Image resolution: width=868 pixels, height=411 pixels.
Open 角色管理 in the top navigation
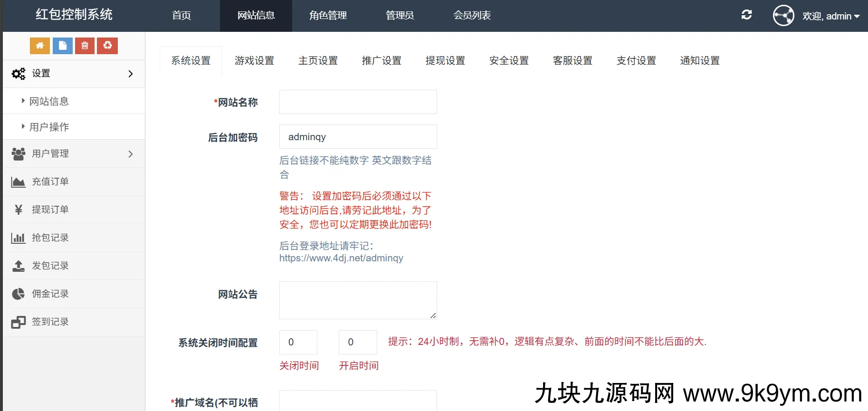pos(328,16)
